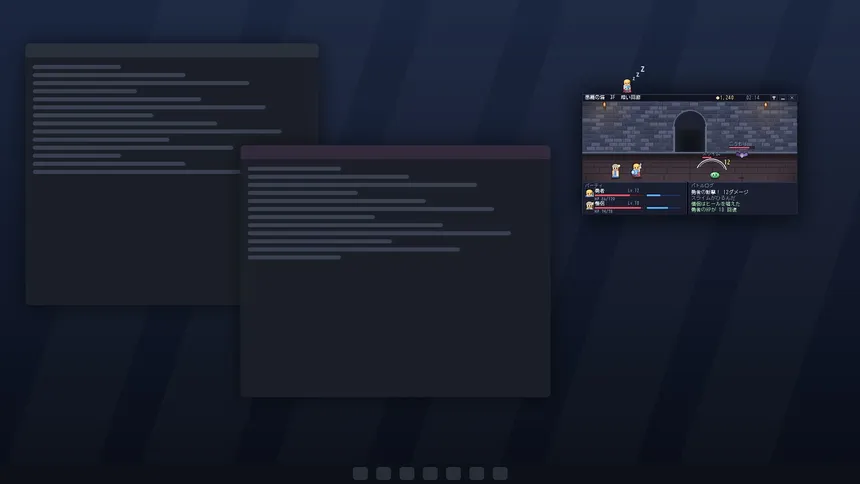
Task: Select the white-robed priest sprite on the floor
Action: [615, 171]
